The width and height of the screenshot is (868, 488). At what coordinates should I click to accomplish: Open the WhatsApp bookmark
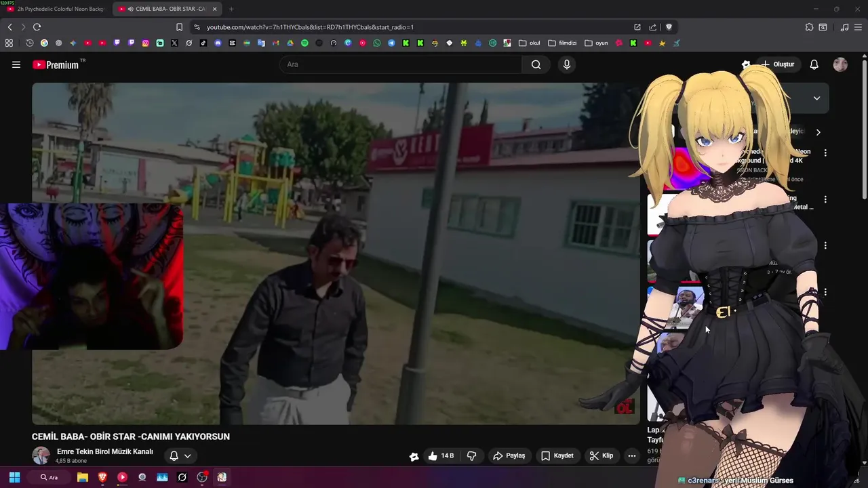(377, 43)
